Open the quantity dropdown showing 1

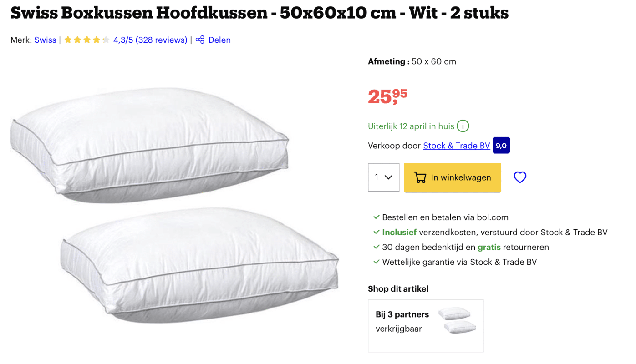coord(384,177)
